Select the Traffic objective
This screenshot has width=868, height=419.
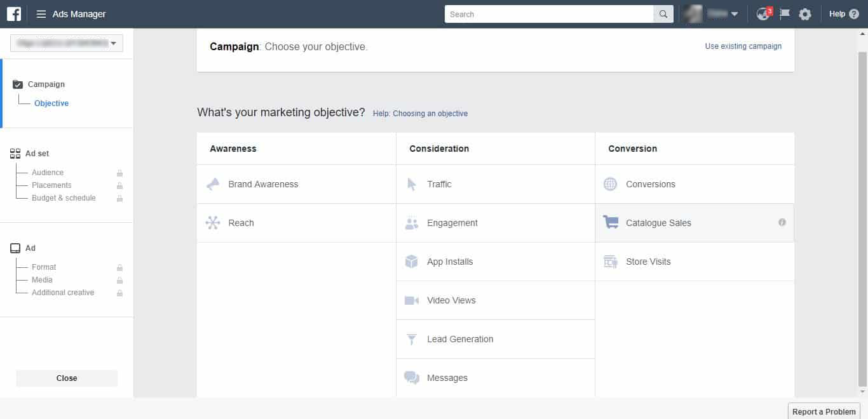tap(496, 184)
